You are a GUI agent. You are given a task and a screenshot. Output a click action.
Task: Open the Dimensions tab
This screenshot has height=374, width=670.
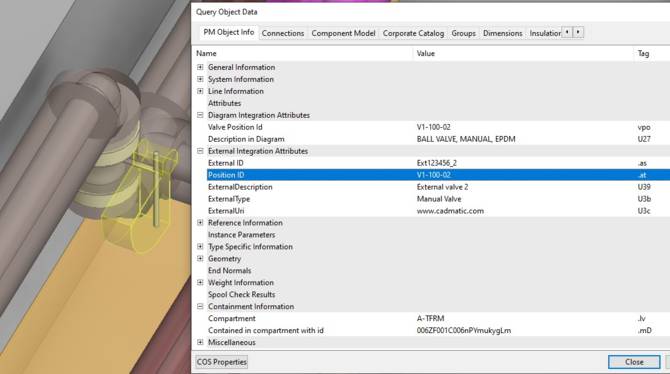click(x=502, y=33)
